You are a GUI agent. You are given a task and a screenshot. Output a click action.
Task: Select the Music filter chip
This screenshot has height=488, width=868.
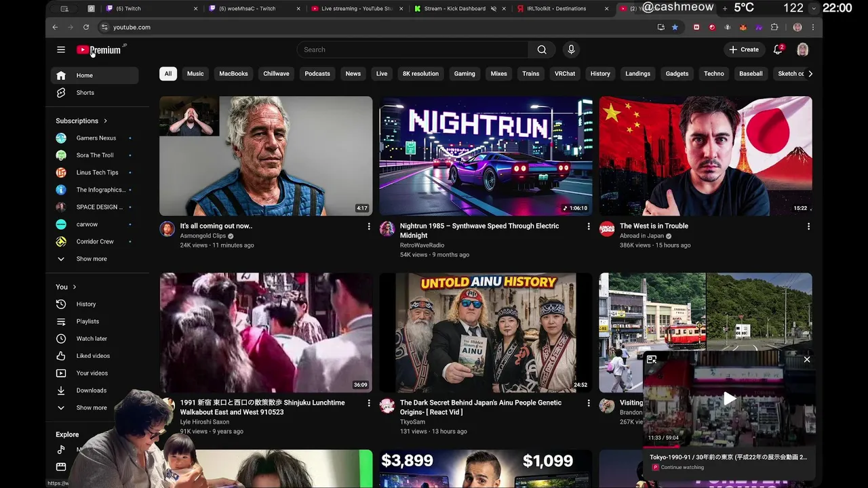(195, 73)
